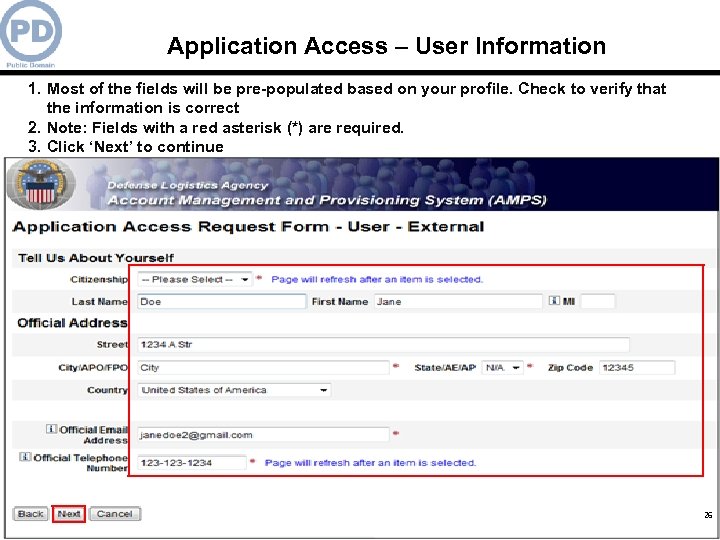This screenshot has height=540, width=720.
Task: Click the Country field label
Action: 107,390
